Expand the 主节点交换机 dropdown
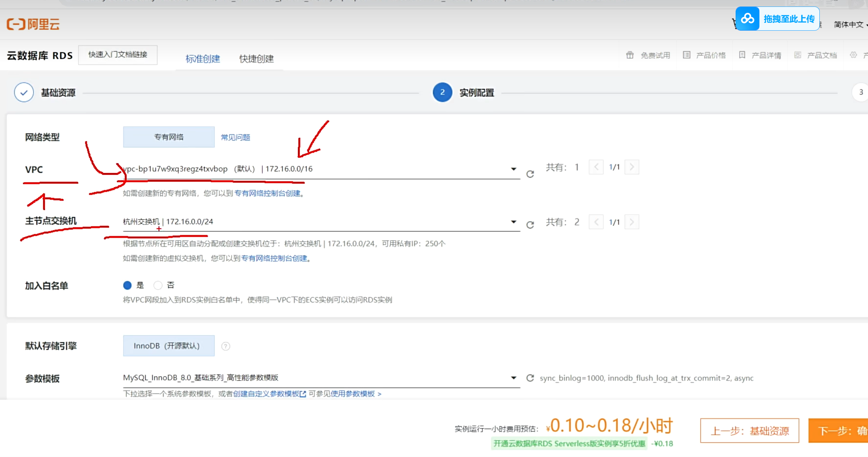Screen dimensions: 868x457 pyautogui.click(x=513, y=222)
